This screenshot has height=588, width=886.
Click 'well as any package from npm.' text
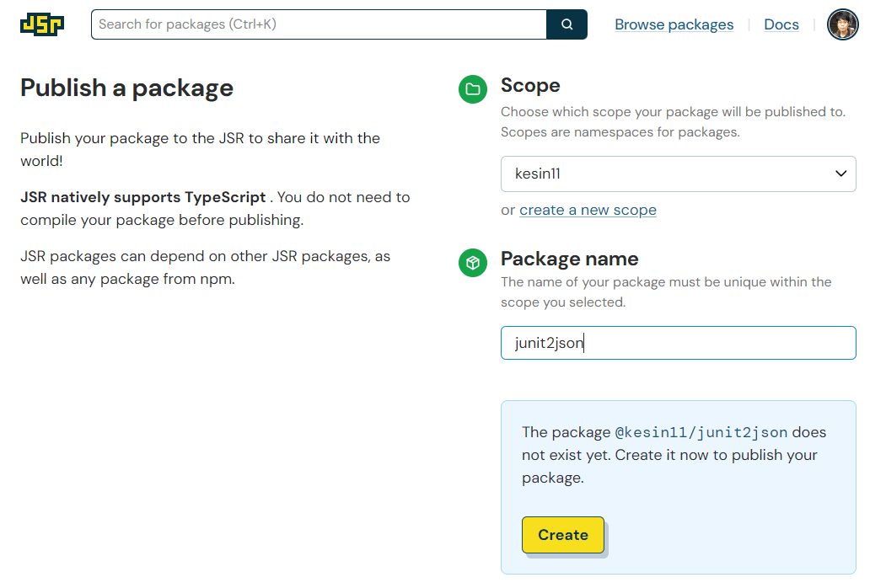127,279
